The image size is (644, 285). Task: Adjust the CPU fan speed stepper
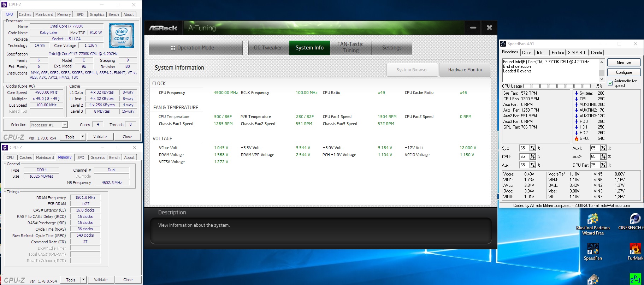click(x=533, y=156)
